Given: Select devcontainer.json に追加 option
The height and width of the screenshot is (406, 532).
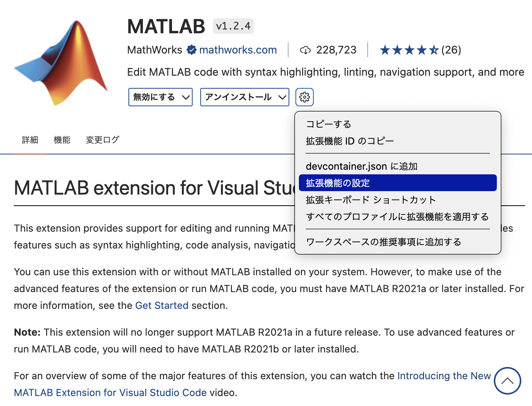Looking at the screenshot, I should [362, 166].
